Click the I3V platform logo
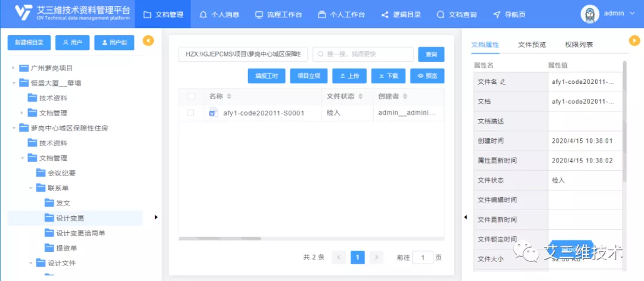The width and height of the screenshot is (644, 281). click(24, 14)
